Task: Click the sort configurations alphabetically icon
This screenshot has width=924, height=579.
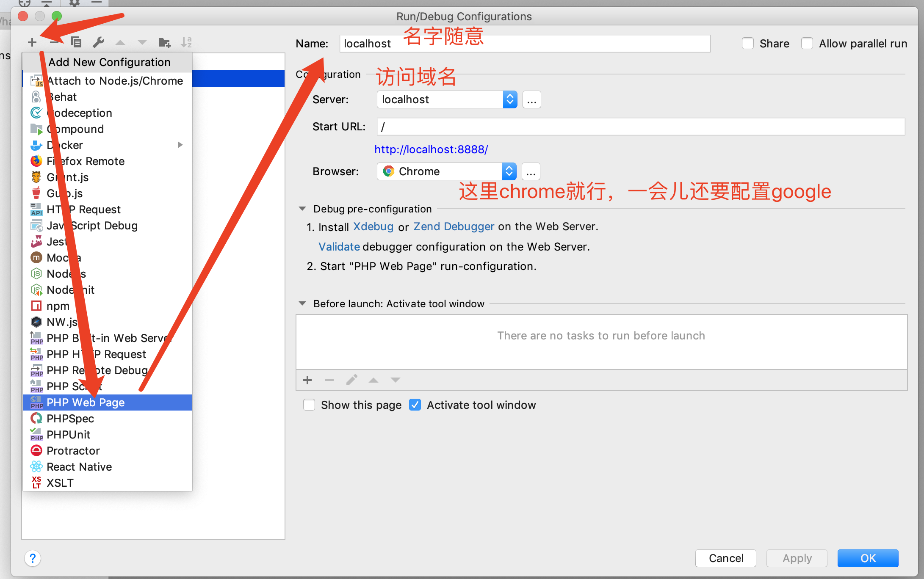Action: pyautogui.click(x=186, y=42)
